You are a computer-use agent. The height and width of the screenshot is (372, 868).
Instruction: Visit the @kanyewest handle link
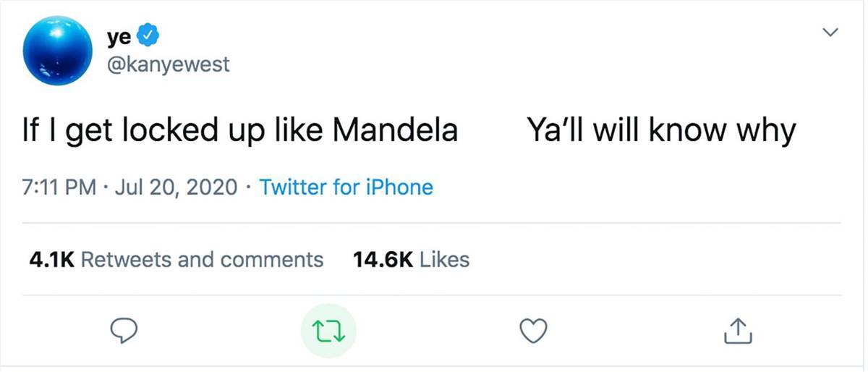pos(168,64)
